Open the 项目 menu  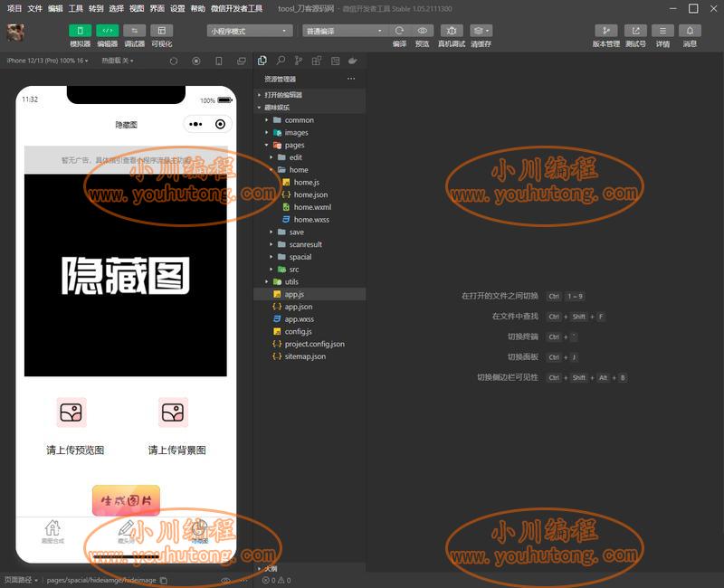point(14,8)
